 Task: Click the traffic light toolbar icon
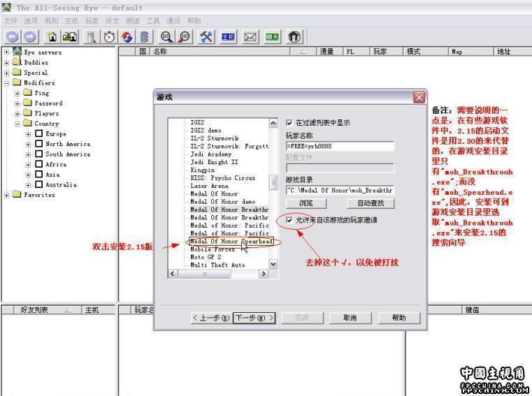145,36
